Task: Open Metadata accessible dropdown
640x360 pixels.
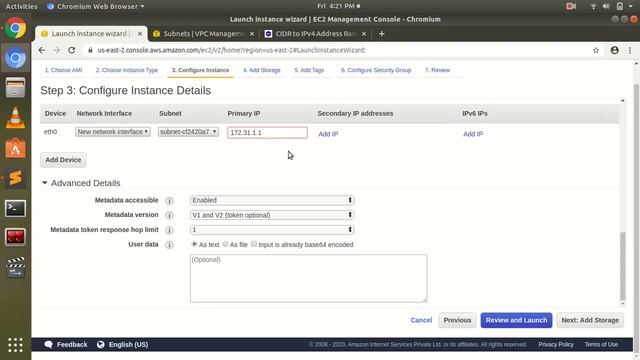Action: coord(272,200)
